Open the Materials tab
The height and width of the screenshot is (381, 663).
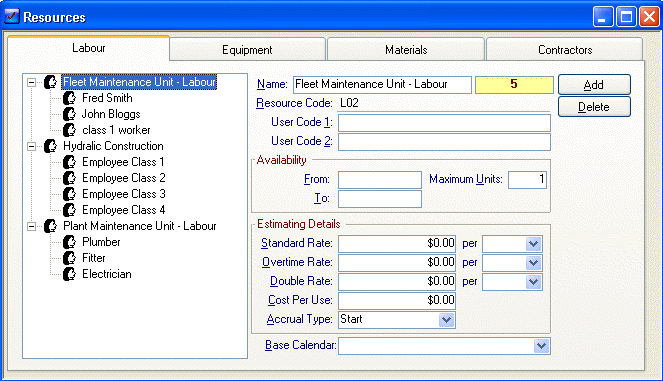click(406, 50)
